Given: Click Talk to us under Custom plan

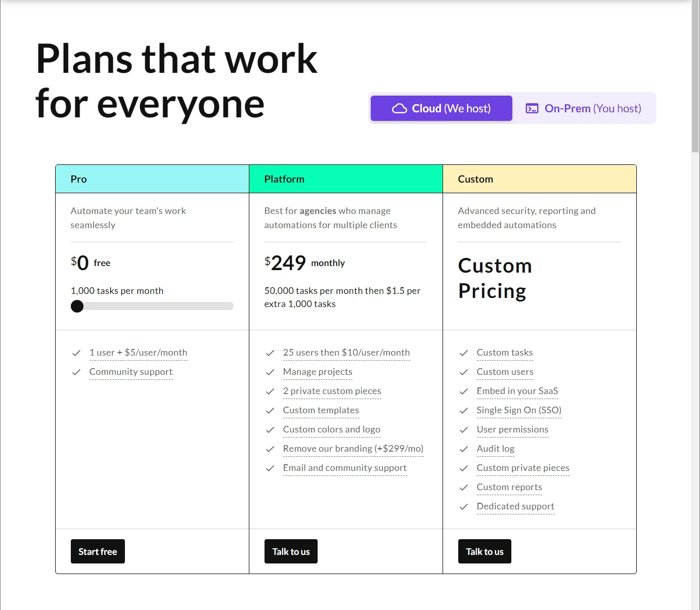Looking at the screenshot, I should 485,551.
